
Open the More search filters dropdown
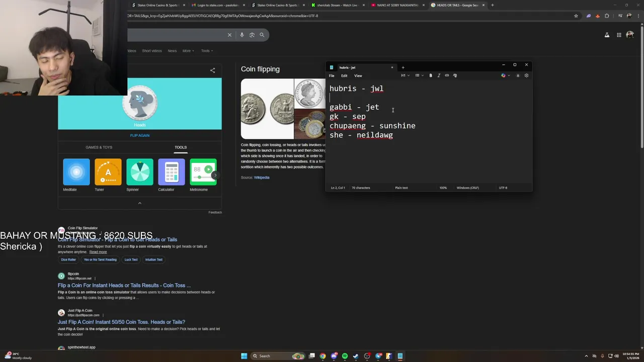(x=188, y=51)
